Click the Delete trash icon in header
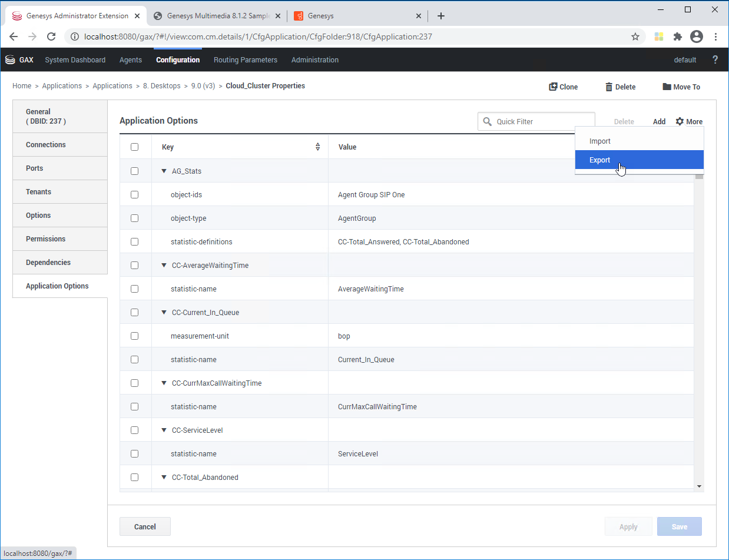This screenshot has width=729, height=560. 609,87
